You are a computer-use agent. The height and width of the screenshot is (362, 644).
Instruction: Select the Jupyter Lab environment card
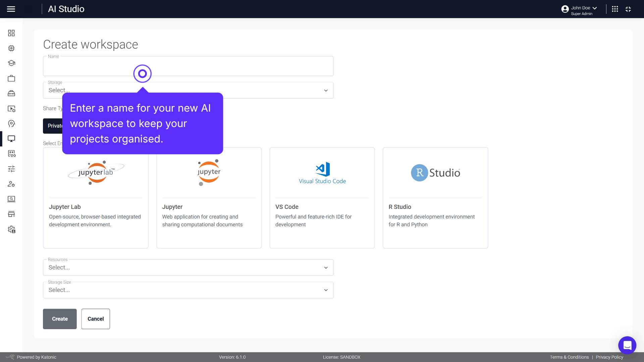96,198
